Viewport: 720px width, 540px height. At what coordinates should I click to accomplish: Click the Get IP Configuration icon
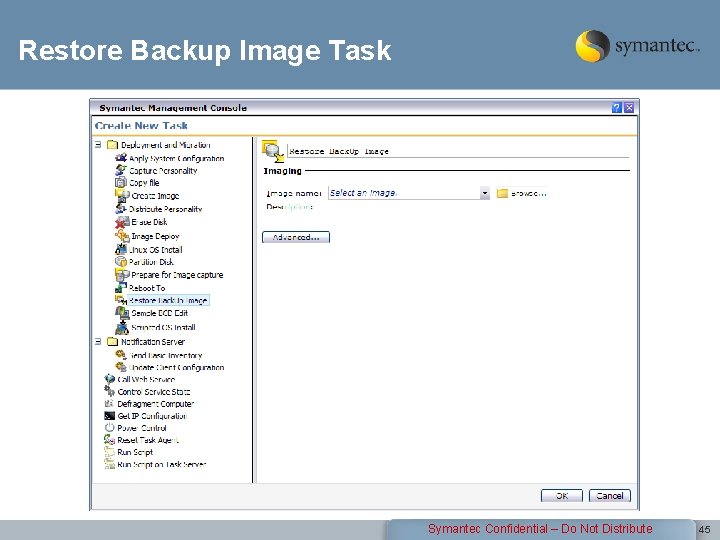click(x=109, y=416)
